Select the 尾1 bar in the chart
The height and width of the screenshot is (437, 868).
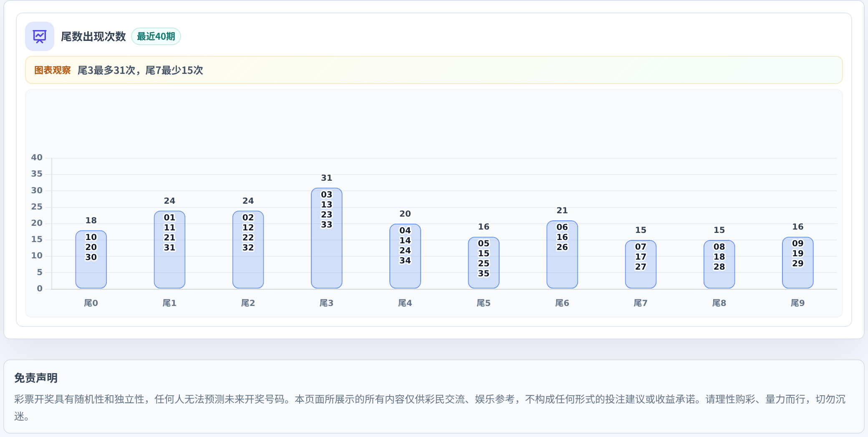169,250
